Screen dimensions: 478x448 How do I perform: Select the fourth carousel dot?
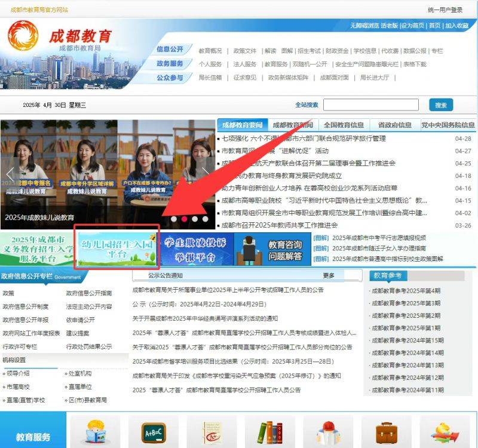tap(205, 219)
